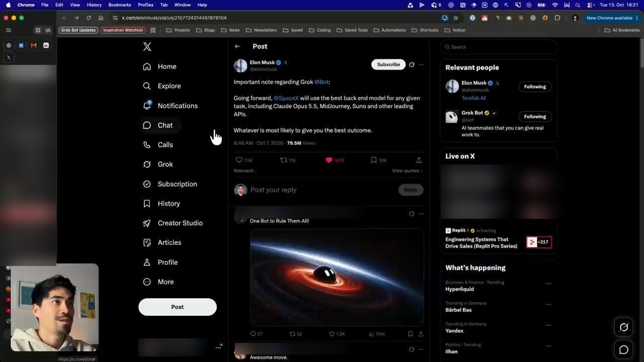
Task: Expand the Relevant replies sort dropdown
Action: pos(246,171)
